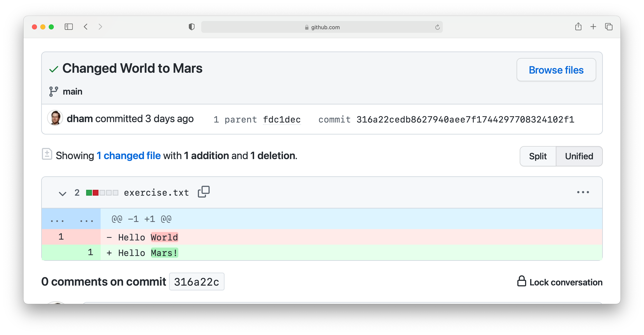Click the branch icon next to main
Viewport: 644px width, 335px height.
pos(53,91)
